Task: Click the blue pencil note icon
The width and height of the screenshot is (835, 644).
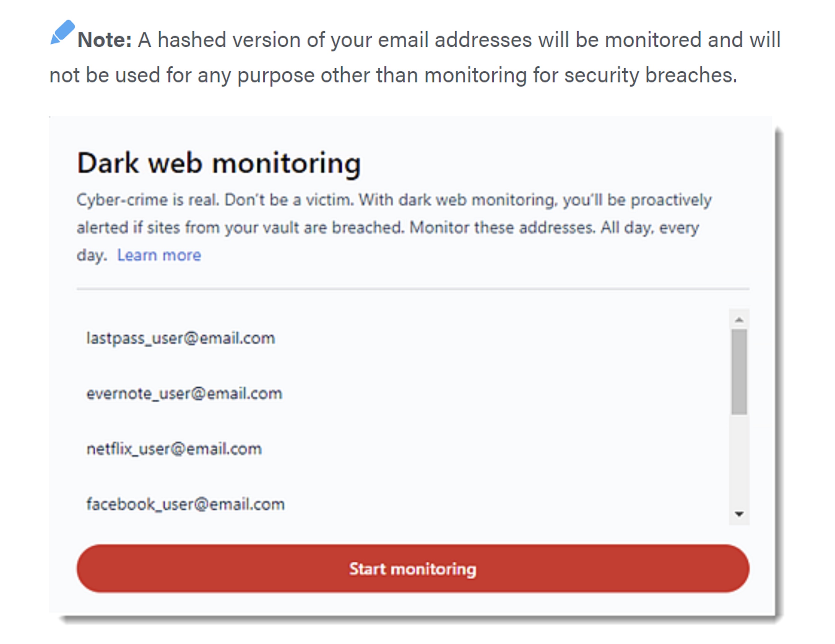Action: 62,32
